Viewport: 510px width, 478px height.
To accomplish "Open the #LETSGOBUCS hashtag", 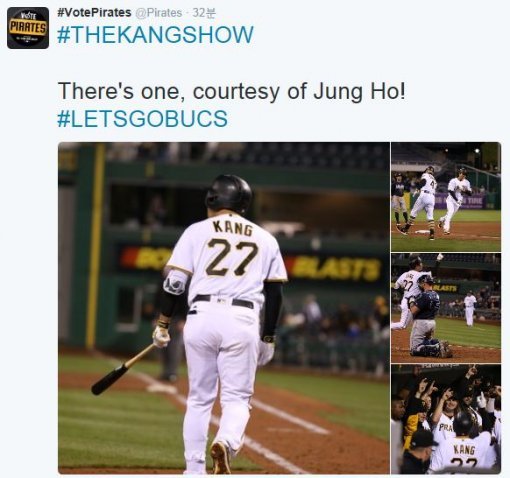I will (143, 119).
